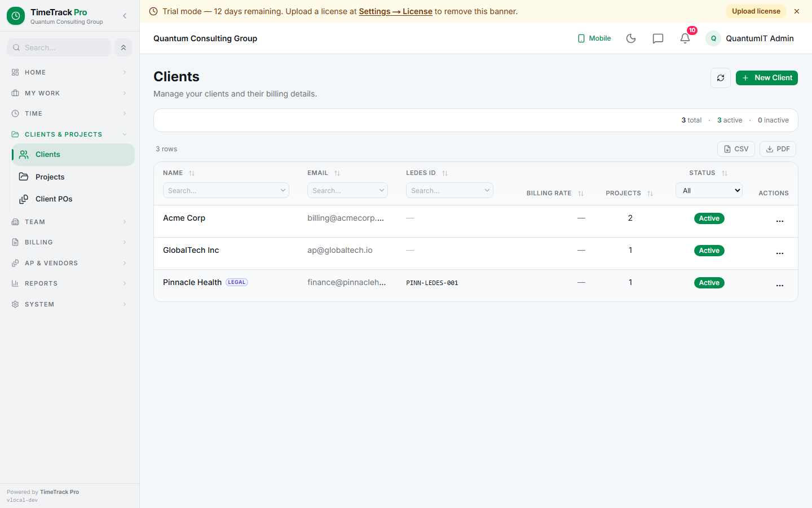Go to Client POs in sidebar

[73, 199]
